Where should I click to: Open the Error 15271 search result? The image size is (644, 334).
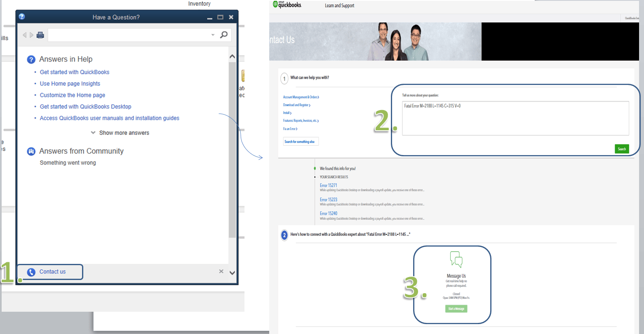click(x=329, y=186)
